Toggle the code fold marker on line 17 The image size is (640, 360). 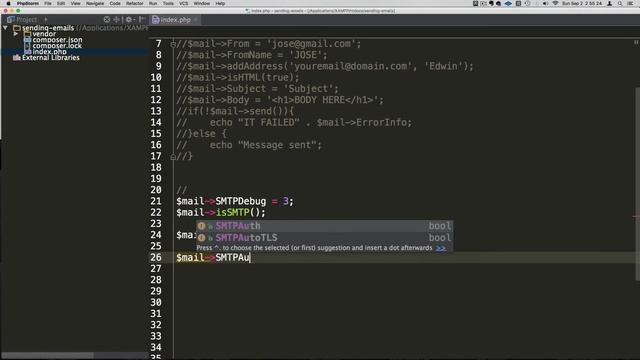[173, 156]
